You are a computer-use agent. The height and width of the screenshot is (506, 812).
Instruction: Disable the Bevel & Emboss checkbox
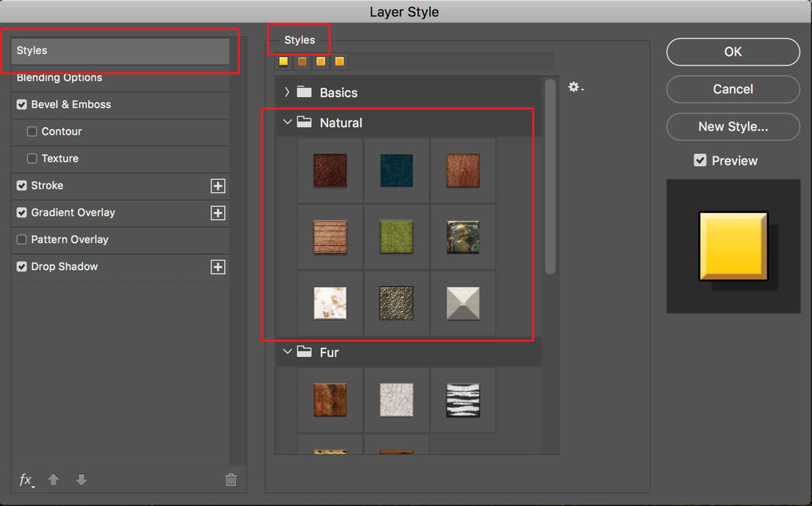[x=22, y=105]
